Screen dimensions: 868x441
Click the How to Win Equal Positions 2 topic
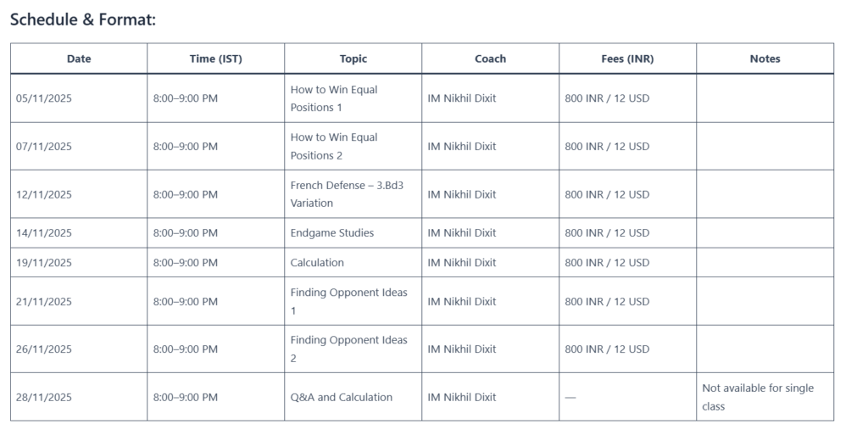coord(334,146)
